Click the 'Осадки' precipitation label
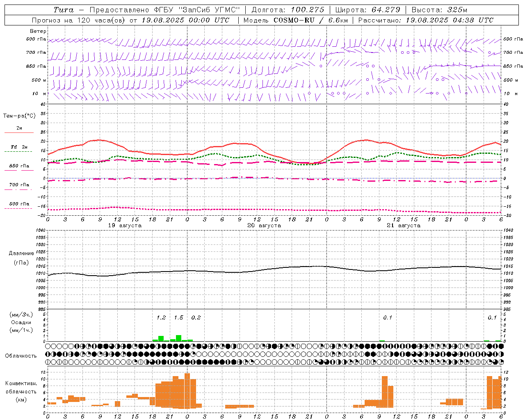The height and width of the screenshot is (420, 525). pos(21,322)
